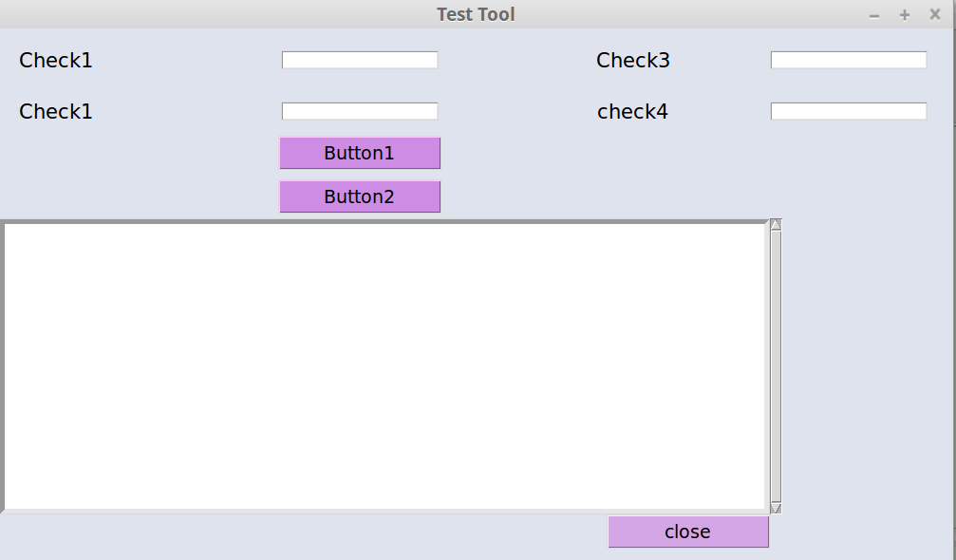Select the Check3 label text
This screenshot has height=560, width=956.
click(x=632, y=60)
